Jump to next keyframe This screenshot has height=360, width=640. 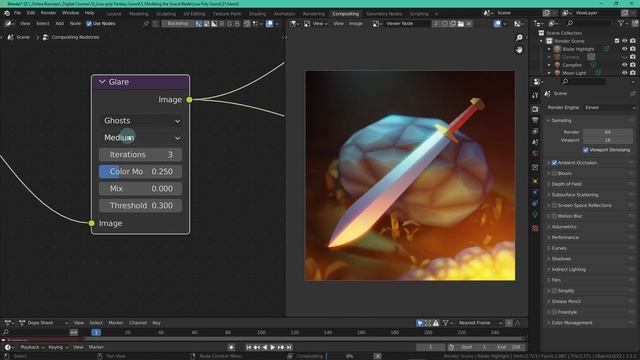pyautogui.click(x=281, y=347)
